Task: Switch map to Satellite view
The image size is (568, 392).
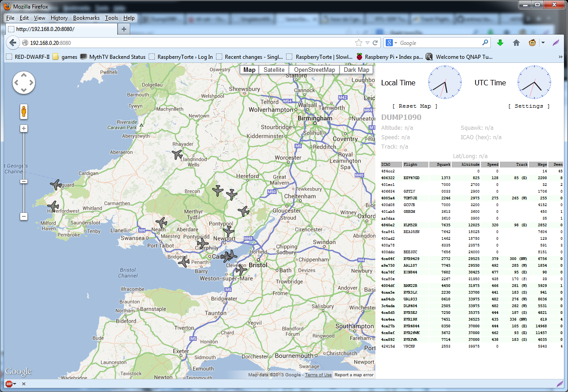Action: [274, 70]
